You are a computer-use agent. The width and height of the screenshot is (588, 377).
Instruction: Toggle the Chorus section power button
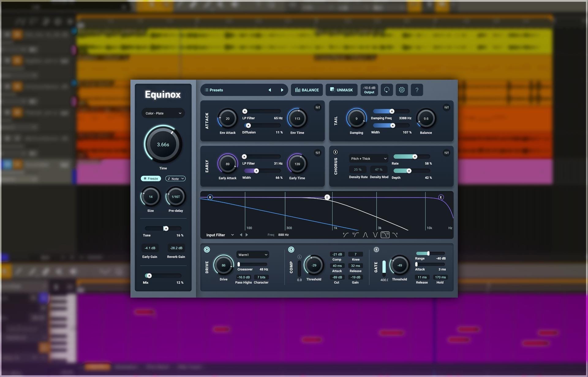point(335,152)
